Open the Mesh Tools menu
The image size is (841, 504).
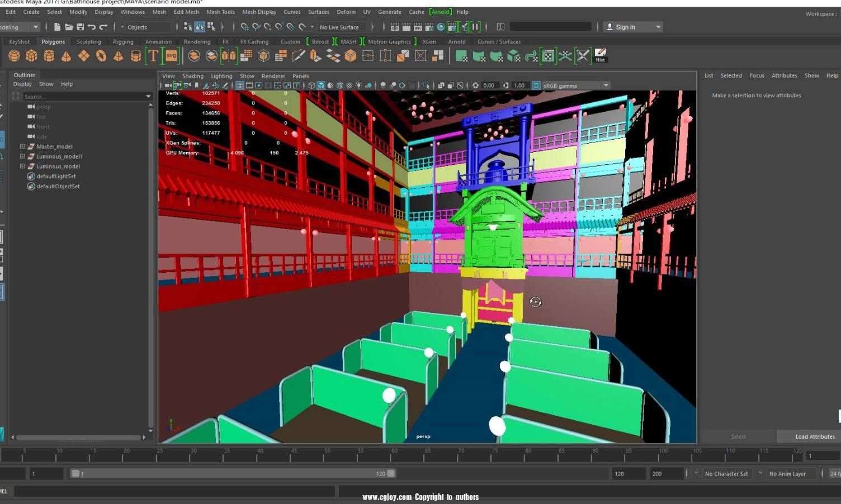point(220,12)
